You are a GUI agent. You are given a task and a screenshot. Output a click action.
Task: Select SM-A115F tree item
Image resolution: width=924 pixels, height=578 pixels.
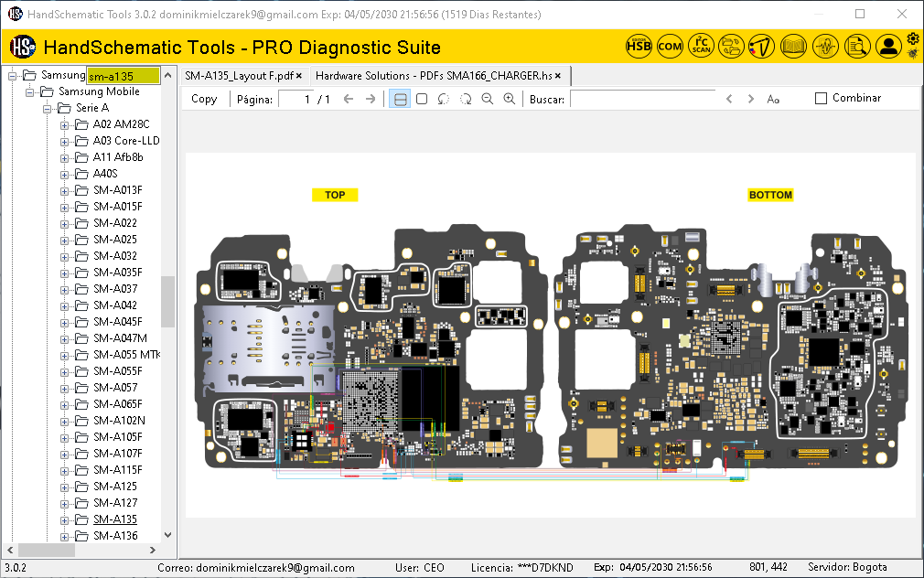(x=117, y=470)
